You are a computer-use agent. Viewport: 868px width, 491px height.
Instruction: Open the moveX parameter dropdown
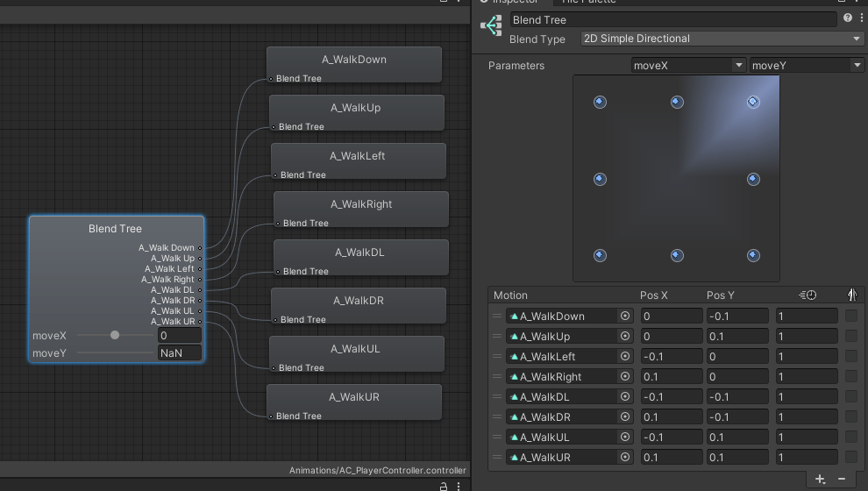(x=688, y=66)
